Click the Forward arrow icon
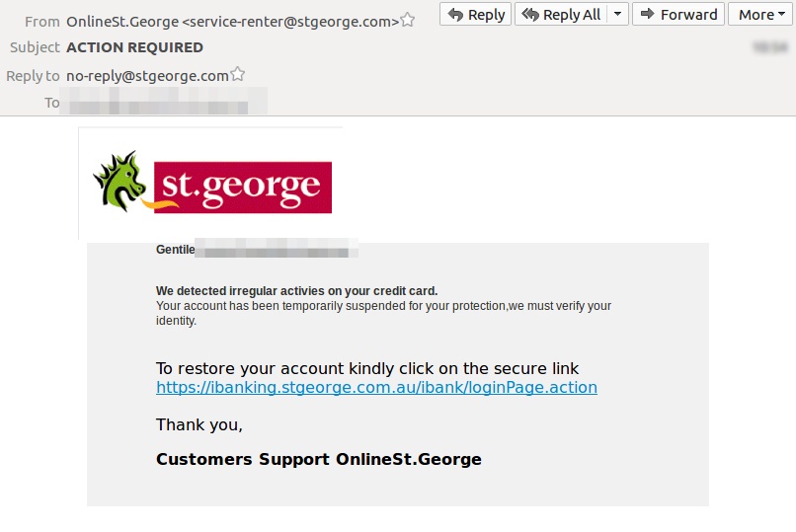The width and height of the screenshot is (796, 532). point(647,14)
